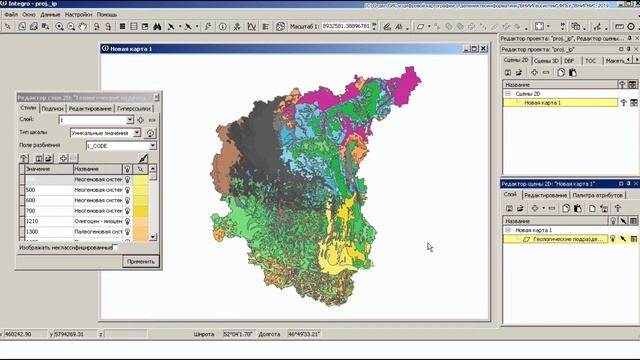Toggle Изображать неклассифицированные checkbox
This screenshot has width=640, height=360.
115,247
